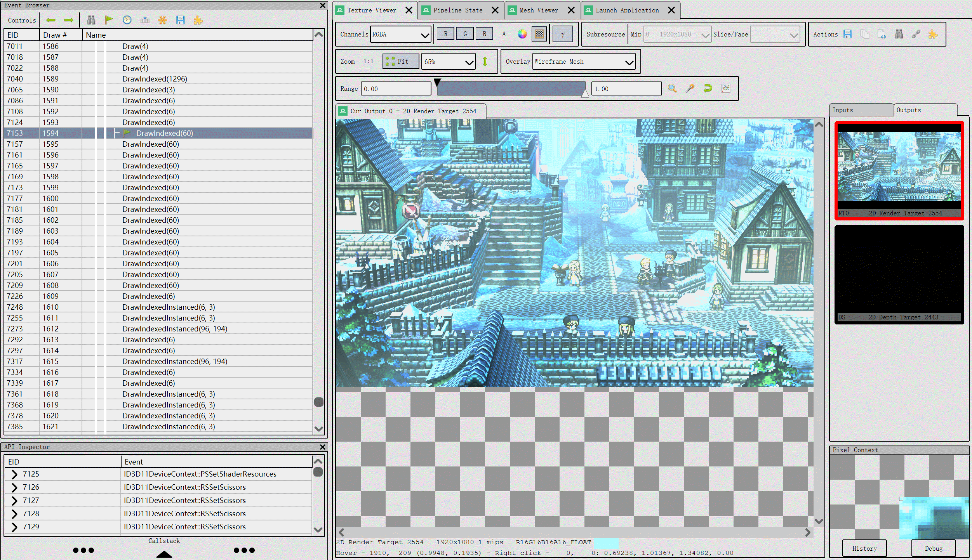Toggle the red R channel
The height and width of the screenshot is (560, 972).
click(446, 34)
